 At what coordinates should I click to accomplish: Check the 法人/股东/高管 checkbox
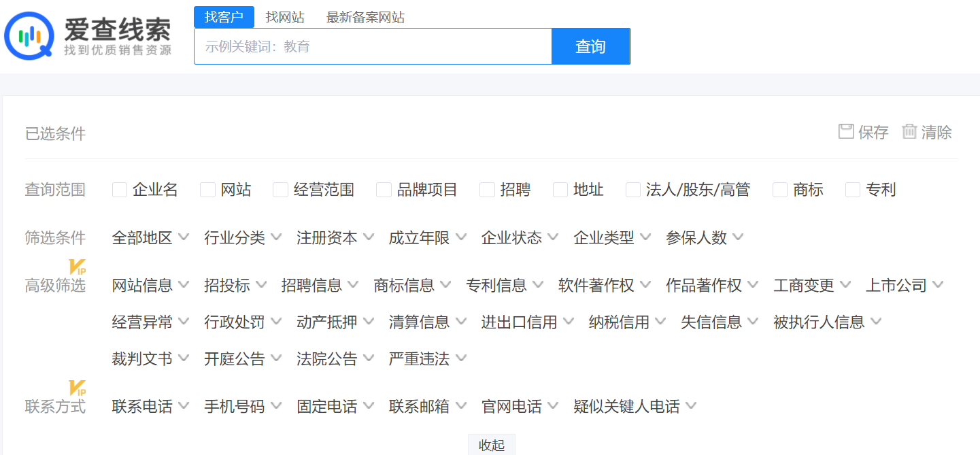[x=633, y=190]
